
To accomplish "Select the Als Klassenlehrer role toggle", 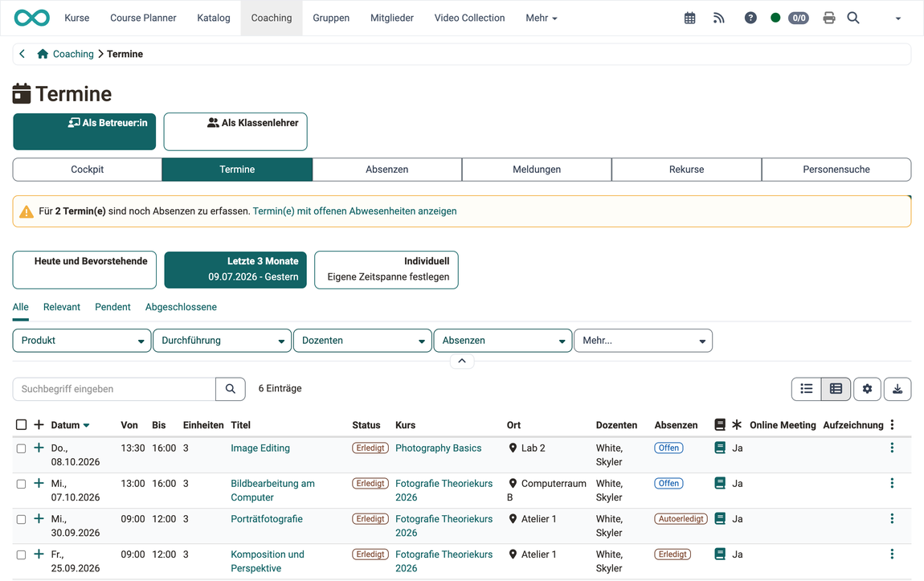I will tap(235, 132).
